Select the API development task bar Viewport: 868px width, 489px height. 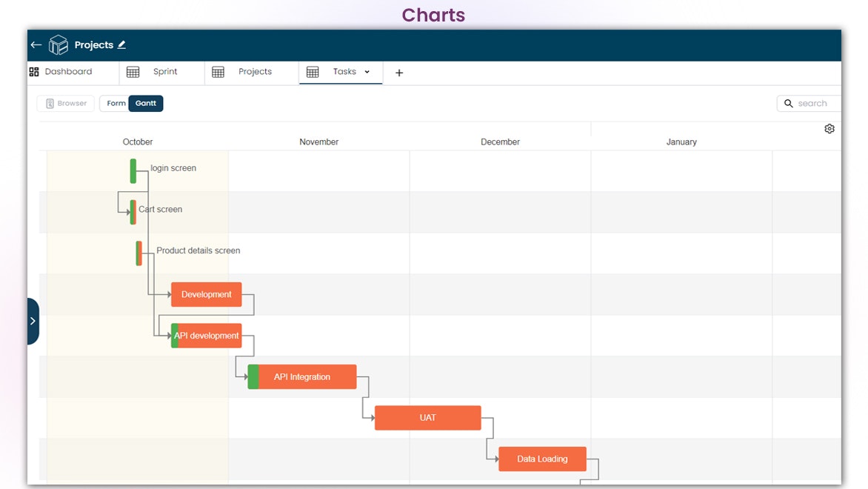click(207, 336)
